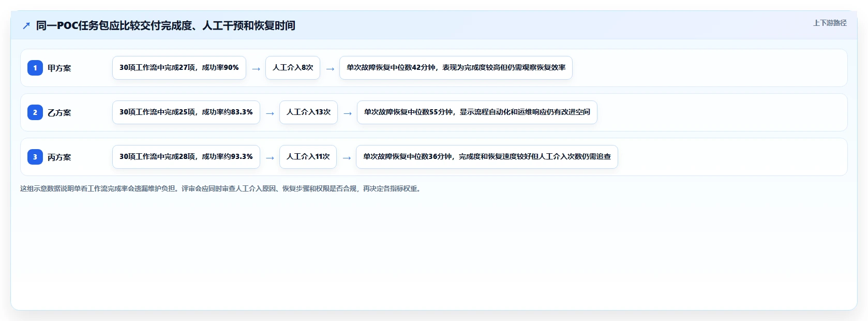Click the box 单次故障恢复中位数42分钟

[456, 68]
